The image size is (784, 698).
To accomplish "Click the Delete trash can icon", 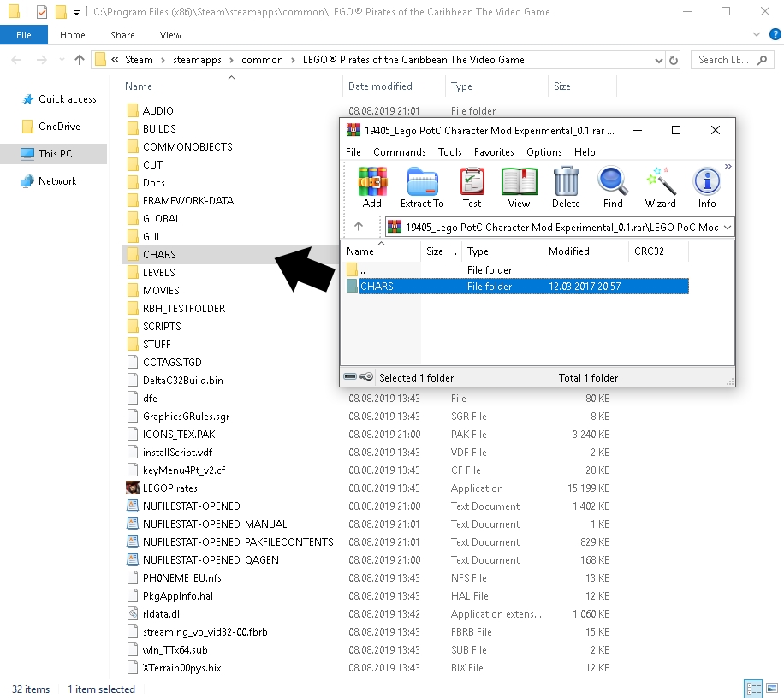I will (566, 188).
